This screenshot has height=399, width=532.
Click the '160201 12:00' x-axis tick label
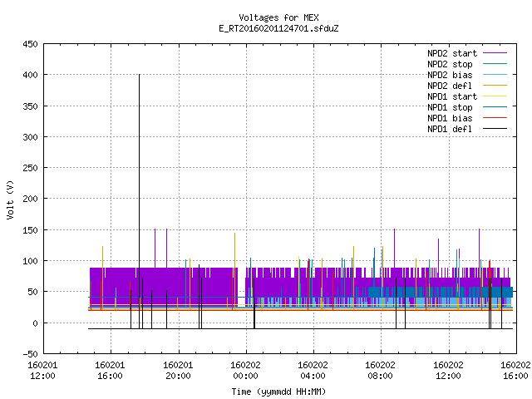click(42, 371)
